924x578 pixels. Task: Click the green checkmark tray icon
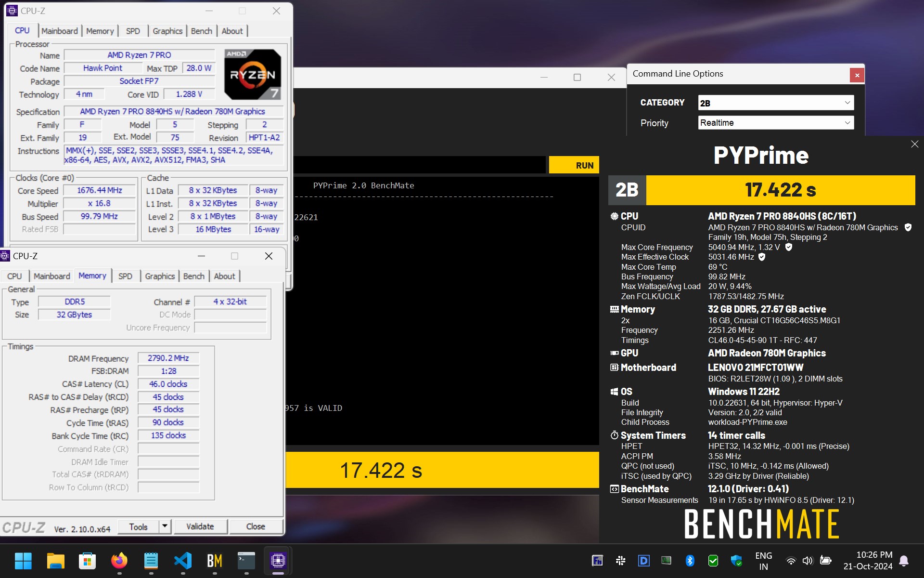click(x=713, y=561)
